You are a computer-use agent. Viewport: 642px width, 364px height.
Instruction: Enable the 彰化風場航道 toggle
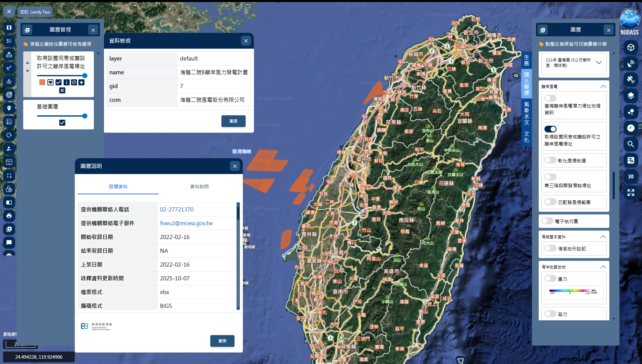coord(550,160)
